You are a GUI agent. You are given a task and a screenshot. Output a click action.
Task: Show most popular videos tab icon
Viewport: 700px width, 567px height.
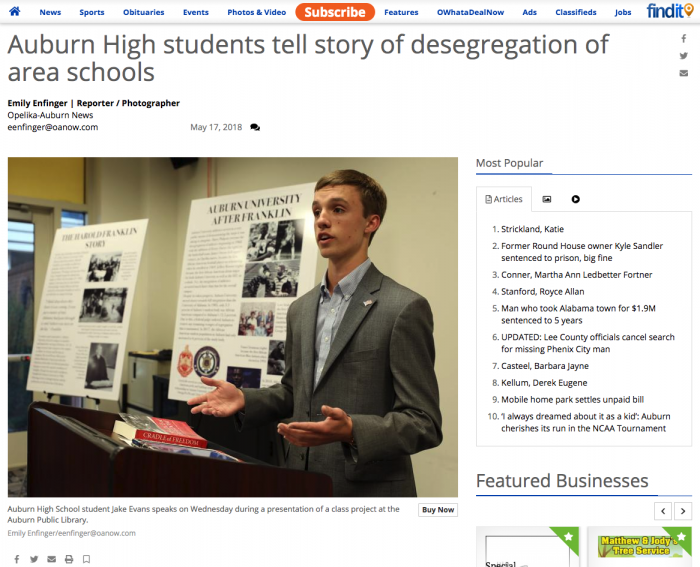(575, 199)
